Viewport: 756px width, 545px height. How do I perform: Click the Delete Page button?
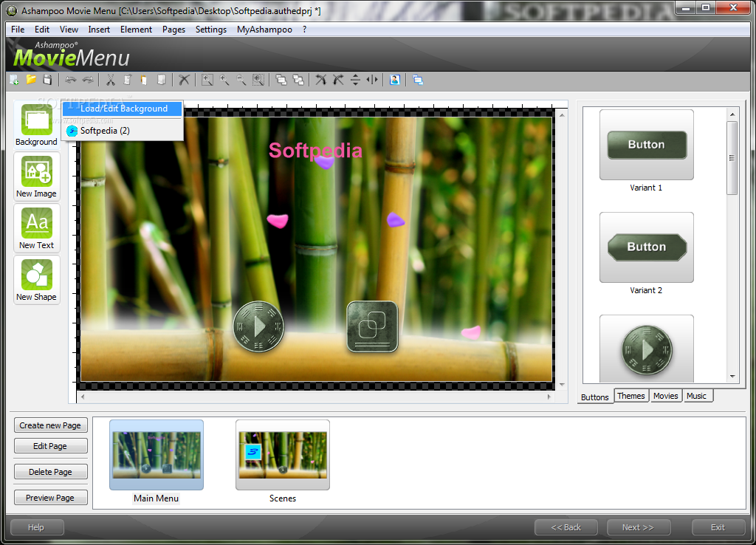pyautogui.click(x=51, y=472)
